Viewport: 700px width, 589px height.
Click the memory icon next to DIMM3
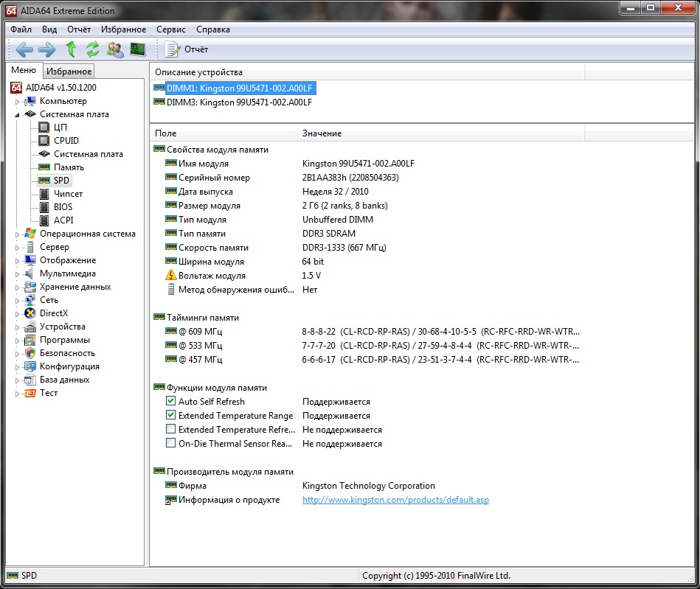pos(159,102)
